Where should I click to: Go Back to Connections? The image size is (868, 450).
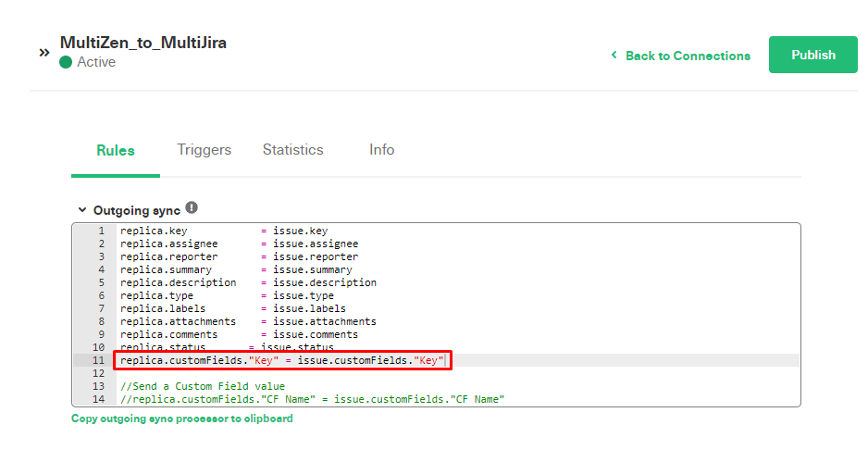click(x=688, y=56)
